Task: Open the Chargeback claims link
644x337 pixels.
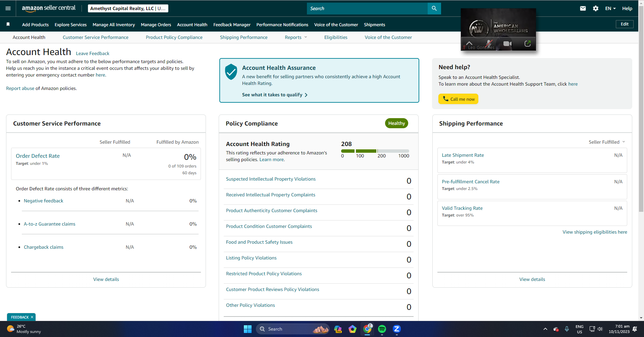Action: click(x=44, y=247)
